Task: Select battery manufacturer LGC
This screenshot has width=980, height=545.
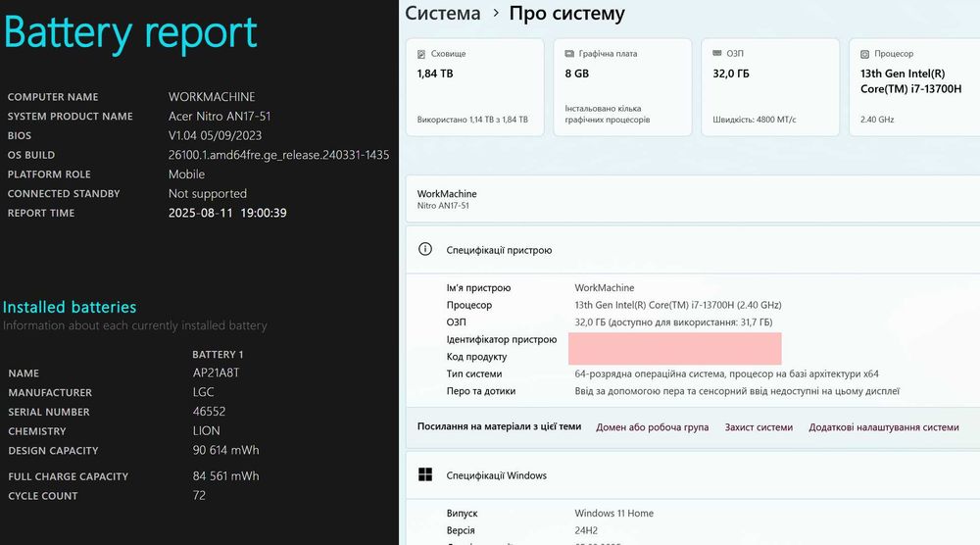Action: [x=203, y=392]
